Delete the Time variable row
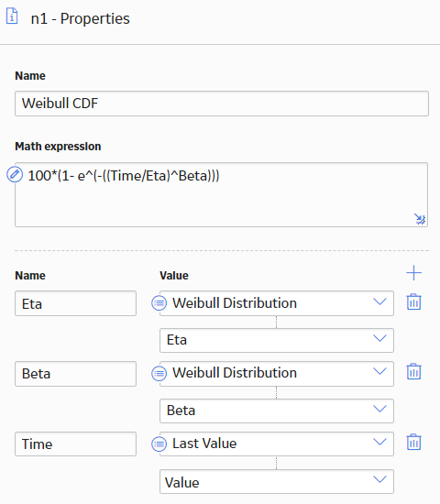Screen dimensions: 440x504 [x=414, y=443]
